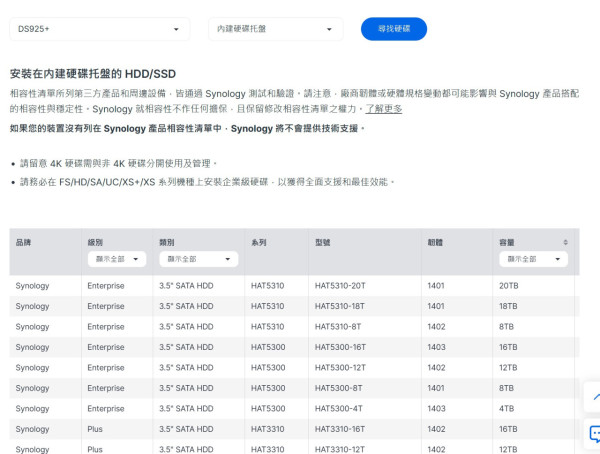Follow the 了解更多 link
Image resolution: width=600 pixels, height=454 pixels.
[x=383, y=109]
